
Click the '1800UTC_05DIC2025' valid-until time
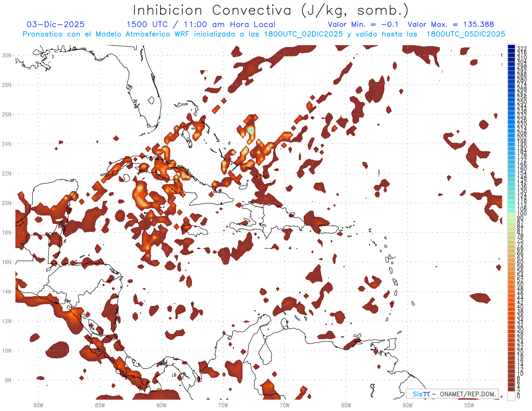click(465, 34)
